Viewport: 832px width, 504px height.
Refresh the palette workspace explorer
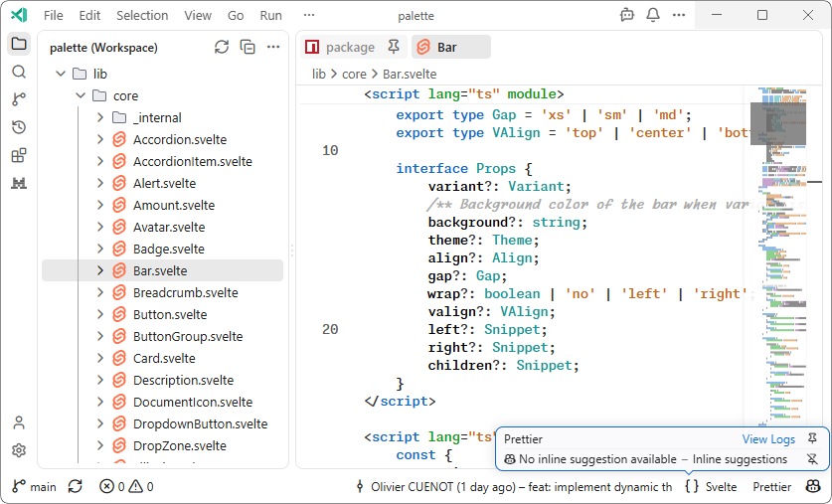222,47
